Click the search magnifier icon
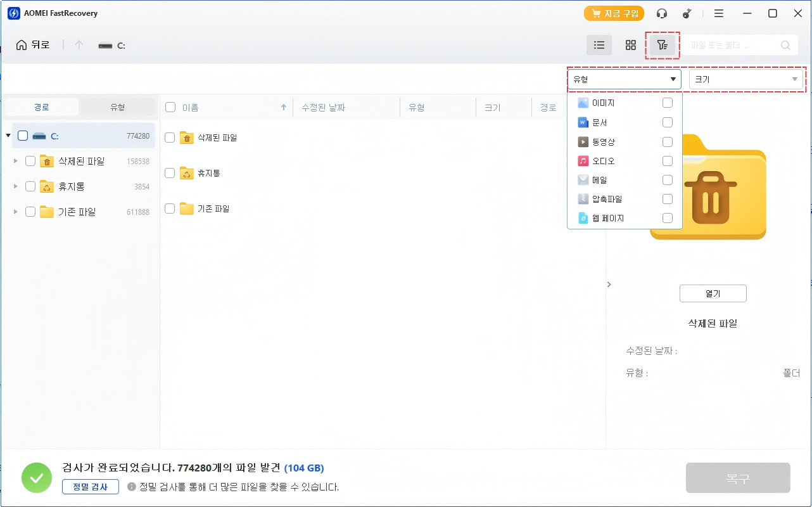Screen dimensions: 812x507 coord(785,45)
